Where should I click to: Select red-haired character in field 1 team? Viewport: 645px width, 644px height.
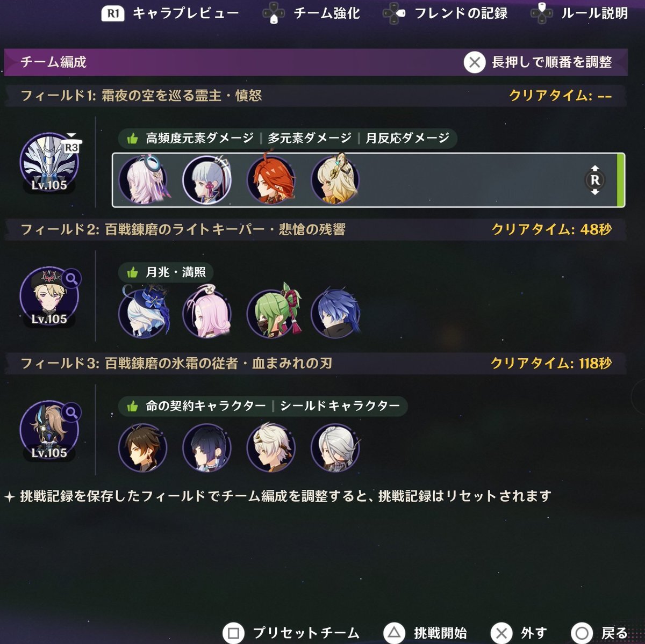pyautogui.click(x=271, y=180)
